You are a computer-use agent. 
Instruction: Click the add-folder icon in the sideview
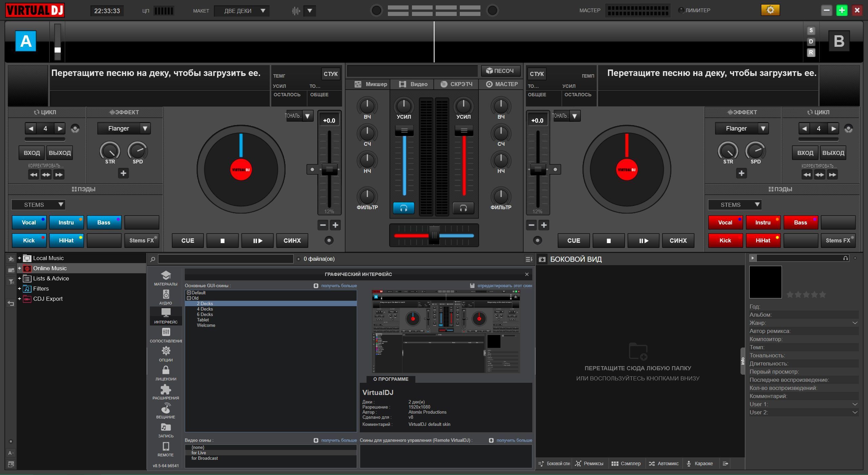[638, 351]
